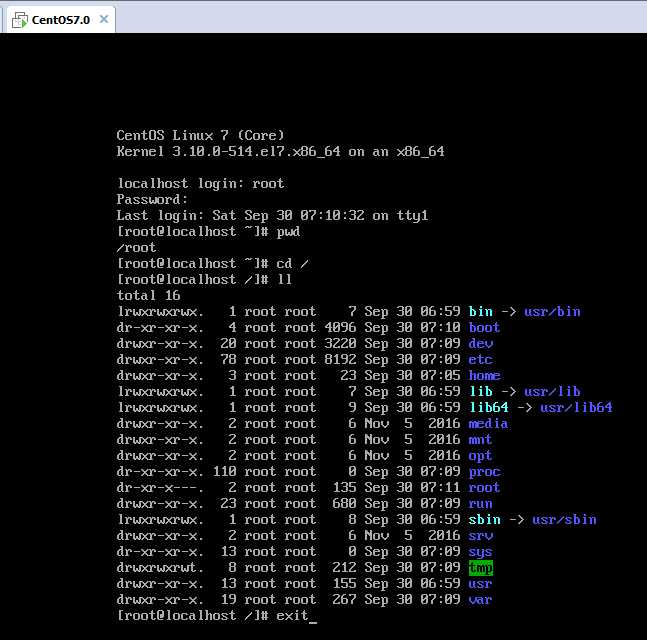Click the green-highlighted 'tmp' directory name

coord(481,567)
